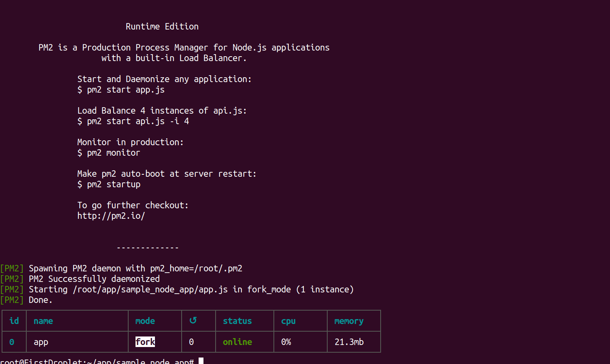
Task: Click the 'mode' column header
Action: click(145, 321)
